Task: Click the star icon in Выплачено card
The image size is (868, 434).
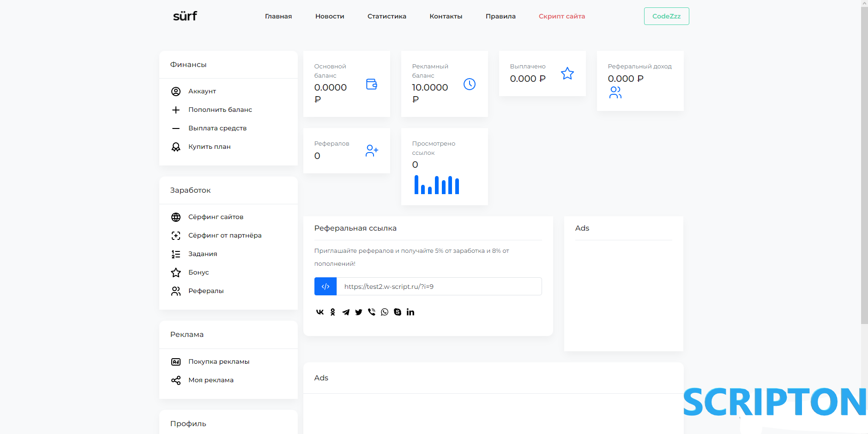Action: pyautogui.click(x=567, y=73)
